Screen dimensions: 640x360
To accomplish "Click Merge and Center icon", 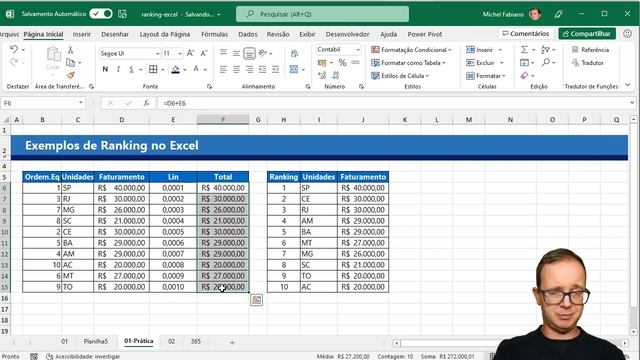I will (x=294, y=69).
